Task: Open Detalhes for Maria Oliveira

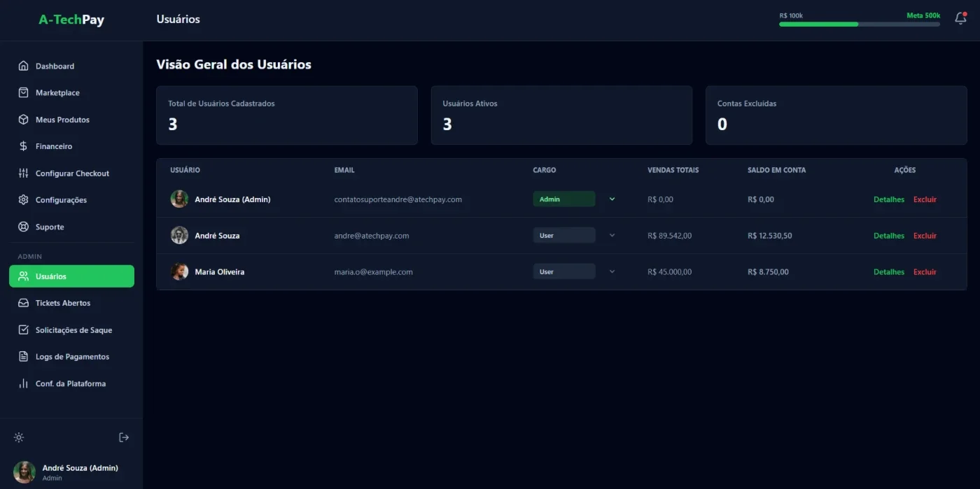Action: 889,272
